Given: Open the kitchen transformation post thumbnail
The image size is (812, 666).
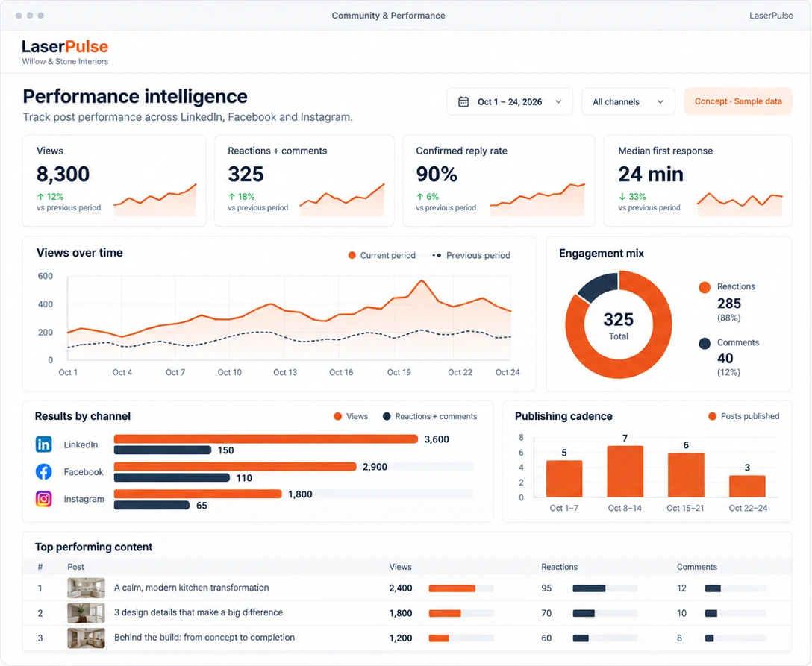Looking at the screenshot, I should tap(86, 588).
